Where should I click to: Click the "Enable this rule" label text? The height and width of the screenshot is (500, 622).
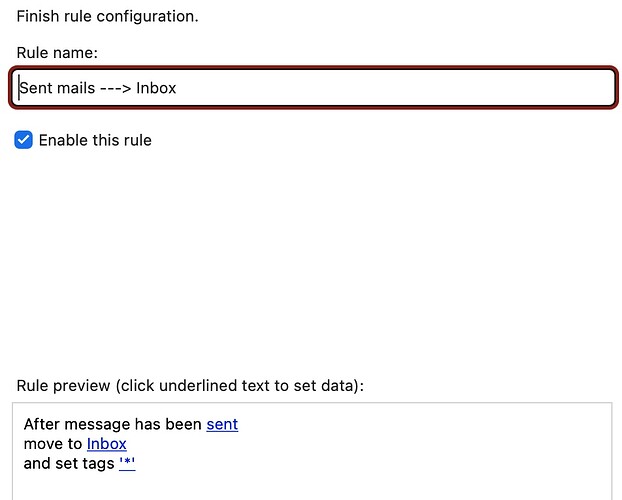click(x=95, y=140)
